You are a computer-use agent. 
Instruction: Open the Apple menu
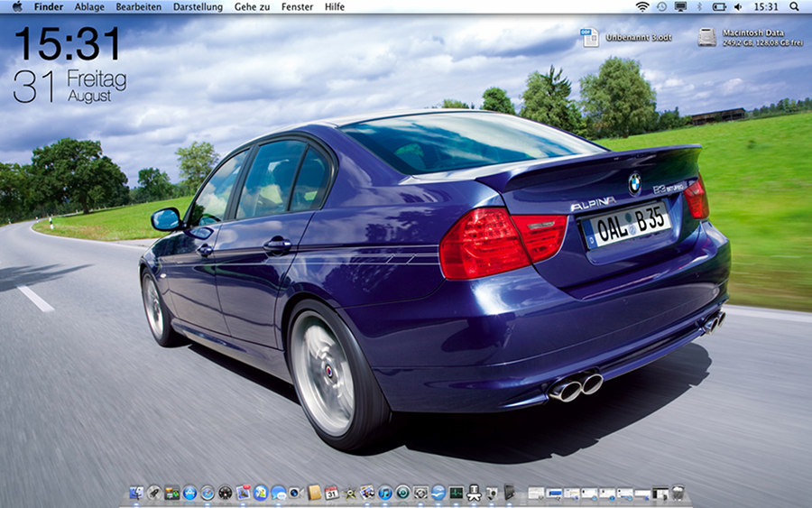(17, 6)
